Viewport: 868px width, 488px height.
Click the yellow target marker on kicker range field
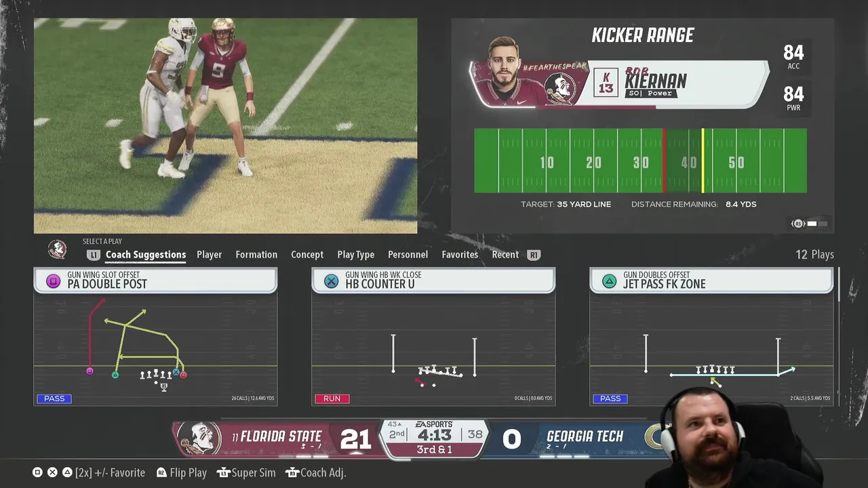703,161
